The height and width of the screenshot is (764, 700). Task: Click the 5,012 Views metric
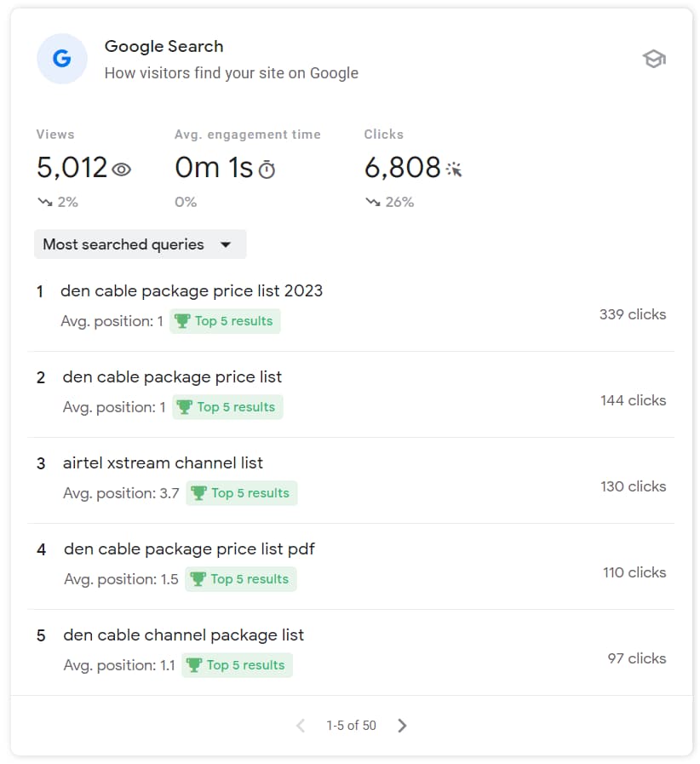tap(72, 168)
